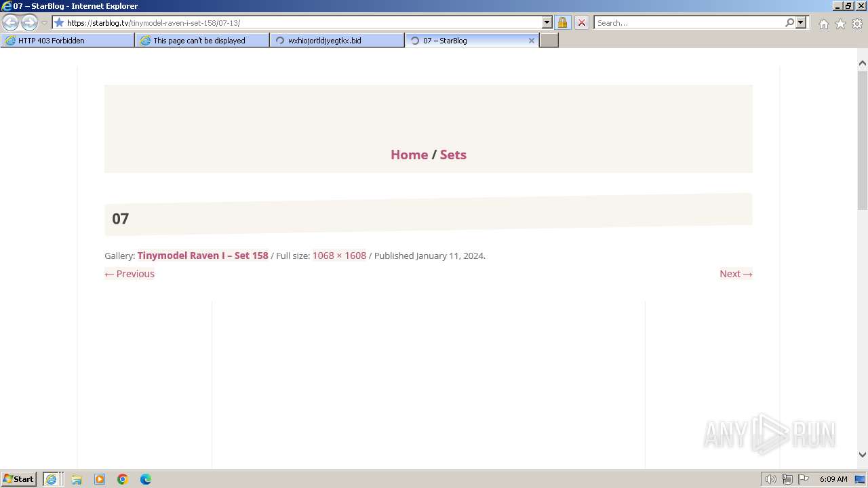The image size is (868, 488).
Task: Open the Windows Start button
Action: (x=19, y=479)
